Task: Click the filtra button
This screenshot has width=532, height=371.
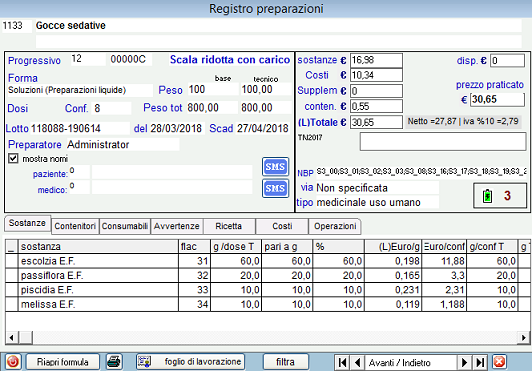Action: click(285, 362)
